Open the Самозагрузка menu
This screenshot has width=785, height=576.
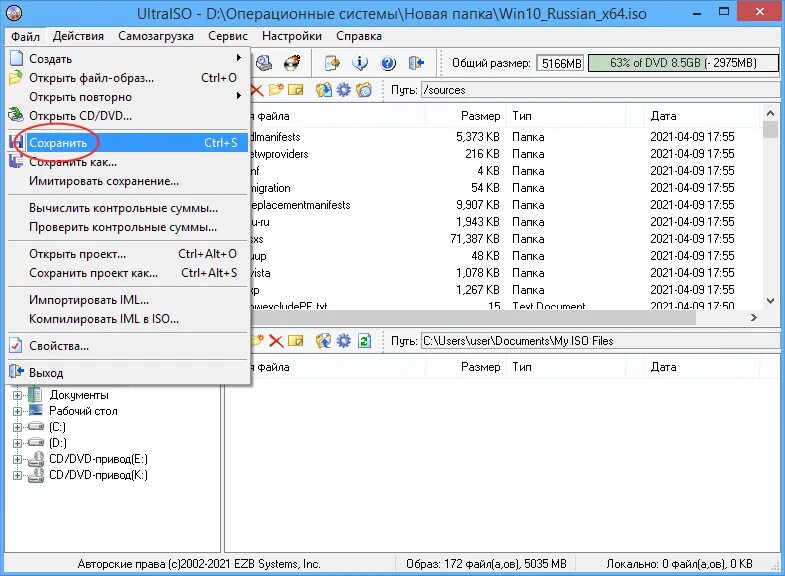tap(156, 36)
